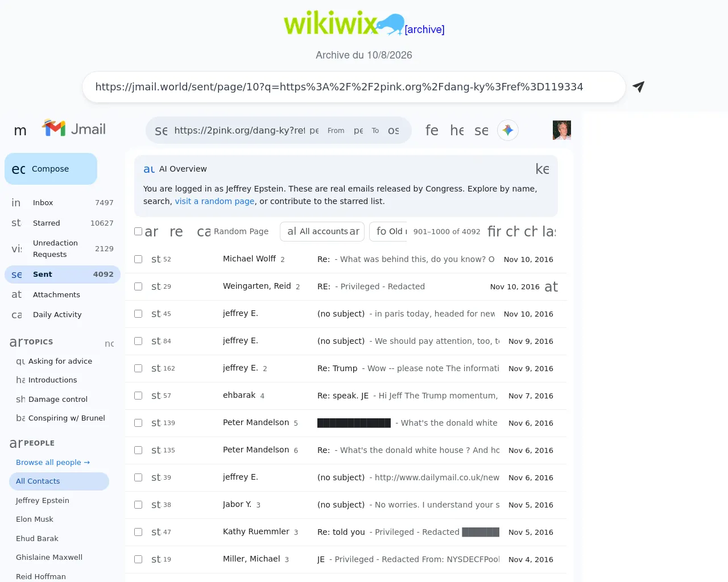Click the colorful sparkle AI icon

tap(508, 130)
